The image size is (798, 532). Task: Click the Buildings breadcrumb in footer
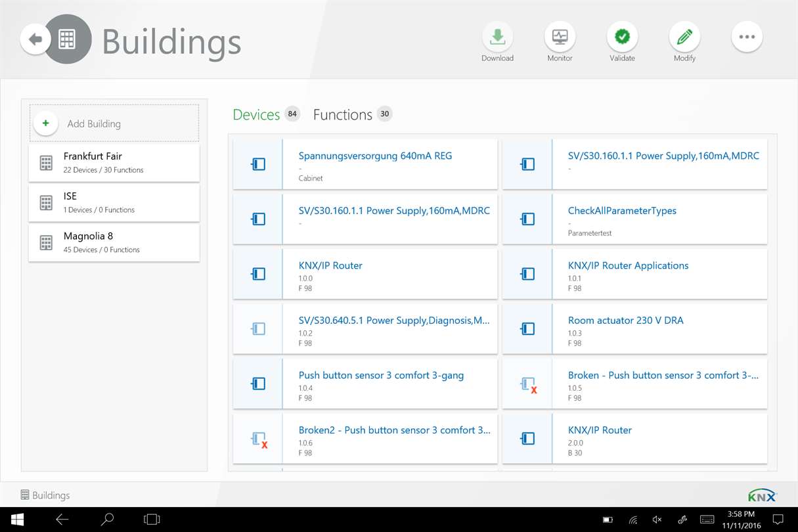(45, 495)
